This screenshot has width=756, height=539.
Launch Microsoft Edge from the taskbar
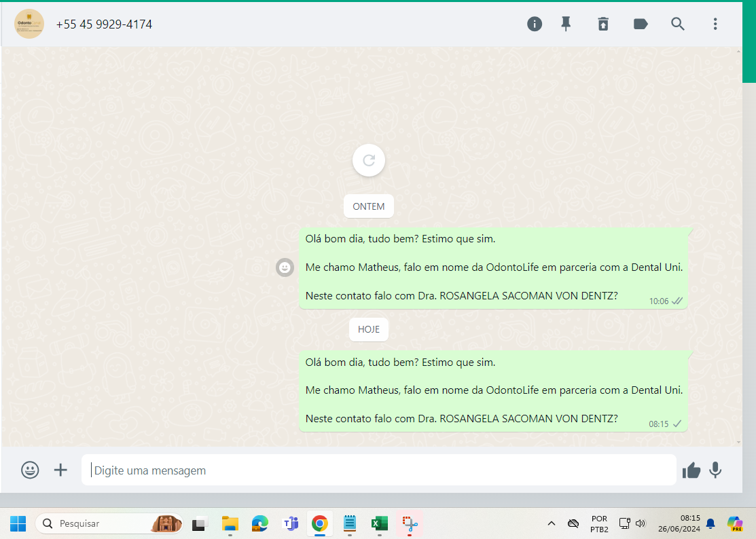point(260,523)
